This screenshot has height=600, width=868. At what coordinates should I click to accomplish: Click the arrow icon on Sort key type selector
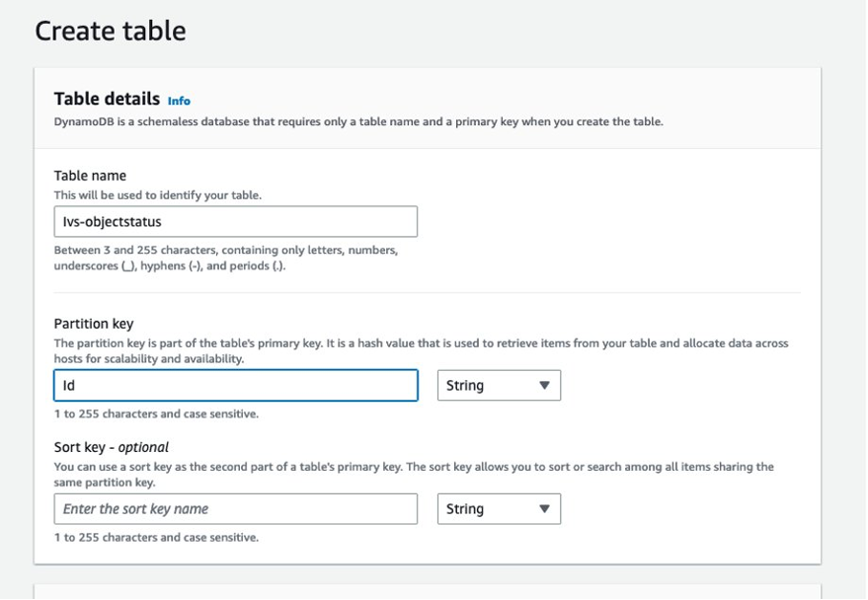tap(545, 509)
